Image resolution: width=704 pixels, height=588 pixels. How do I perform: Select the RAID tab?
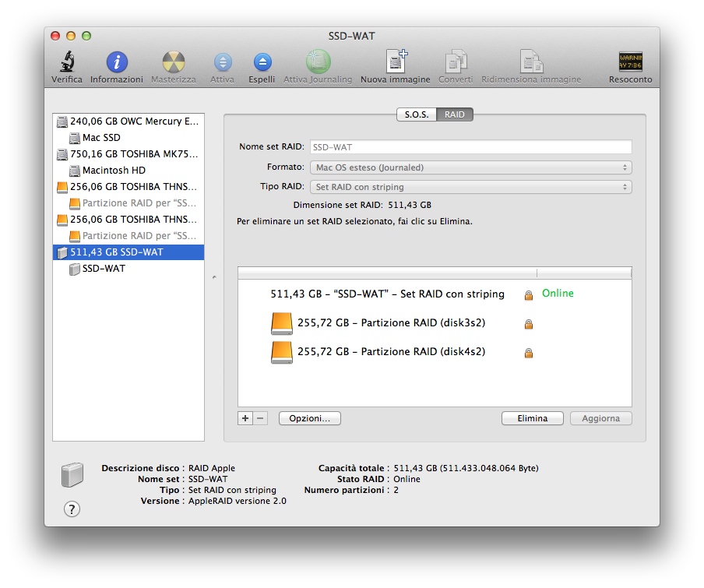(454, 114)
